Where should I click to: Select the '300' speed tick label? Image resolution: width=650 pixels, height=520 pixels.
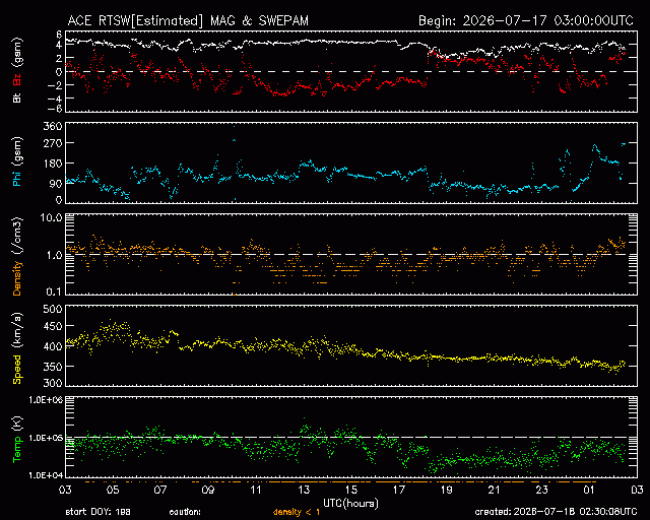tap(53, 383)
